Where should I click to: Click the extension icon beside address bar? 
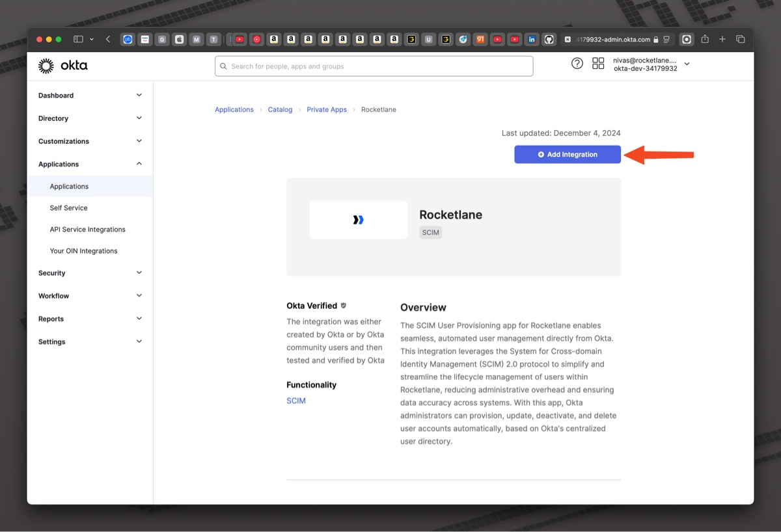coord(687,39)
